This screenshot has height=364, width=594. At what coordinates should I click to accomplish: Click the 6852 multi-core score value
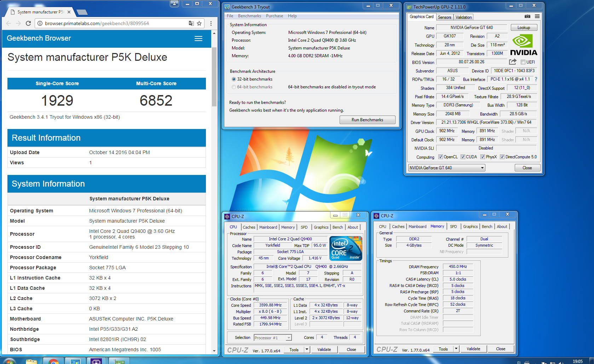[x=156, y=101]
